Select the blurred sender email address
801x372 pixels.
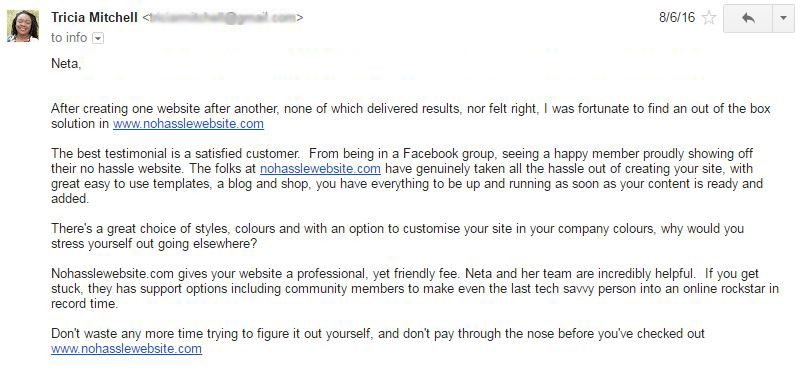point(223,17)
